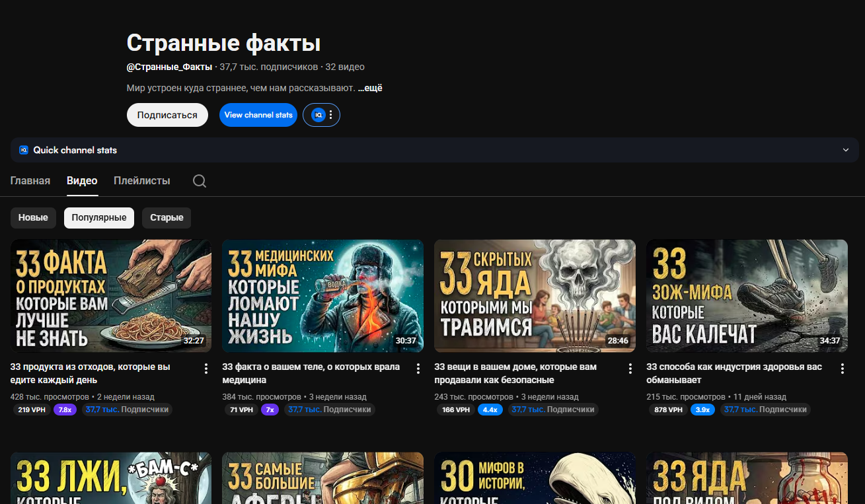
Task: Click the Подписчики badge under the 166 VPH video
Action: 552,410
